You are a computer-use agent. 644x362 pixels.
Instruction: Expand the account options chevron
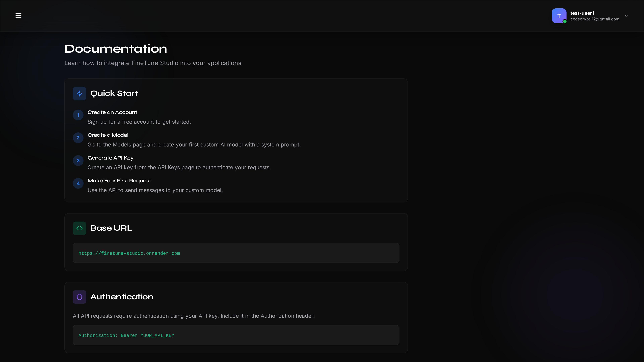[626, 16]
